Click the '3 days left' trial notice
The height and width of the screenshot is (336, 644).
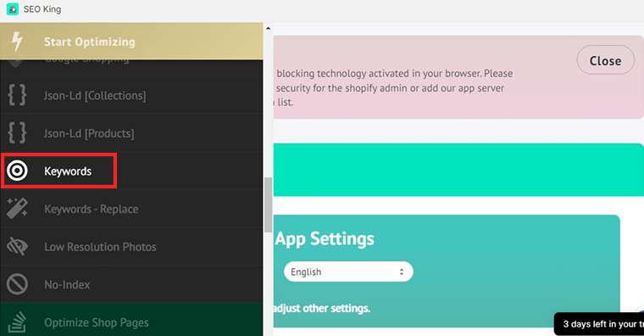point(599,324)
